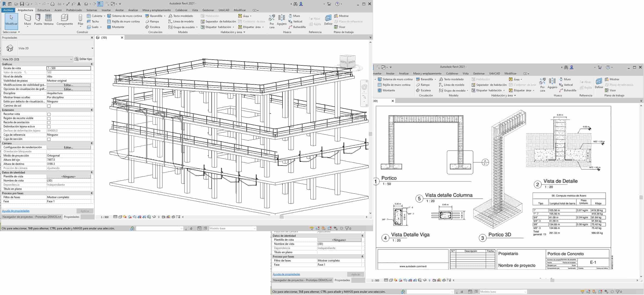
Task: Click the Buhardilla dormer tool
Action: pos(297,27)
